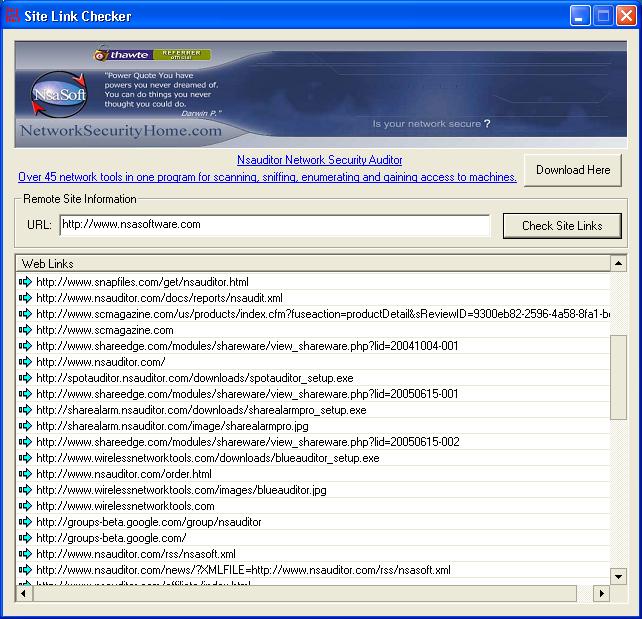The image size is (642, 619).
Task: Select row http://www.scmagazine.com
Action: point(313,330)
